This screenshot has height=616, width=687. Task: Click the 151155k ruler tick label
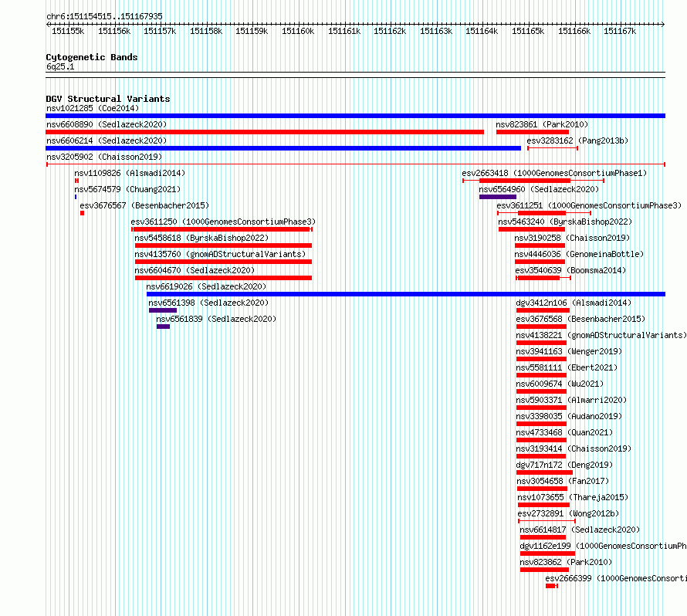click(x=68, y=31)
